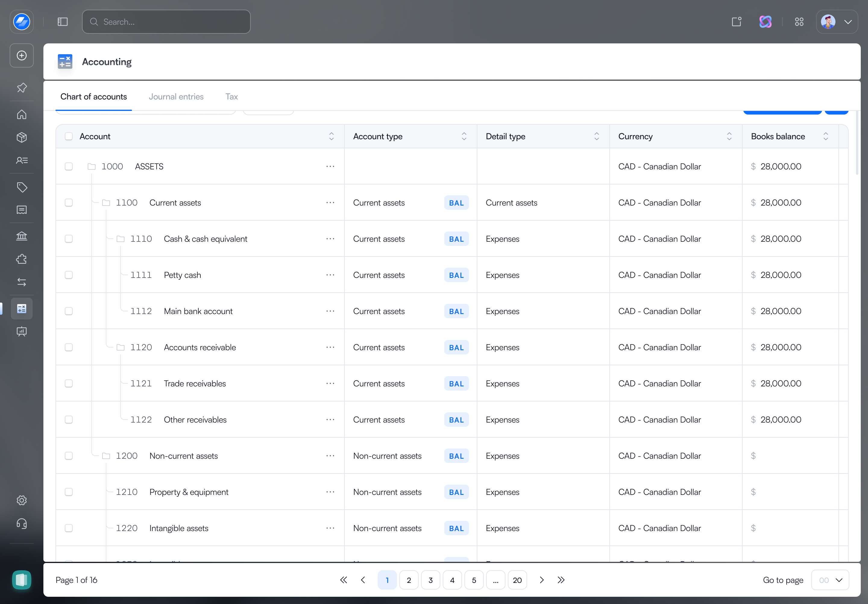Viewport: 868px width, 604px height.
Task: Switch to the Tax tab
Action: pyautogui.click(x=231, y=97)
